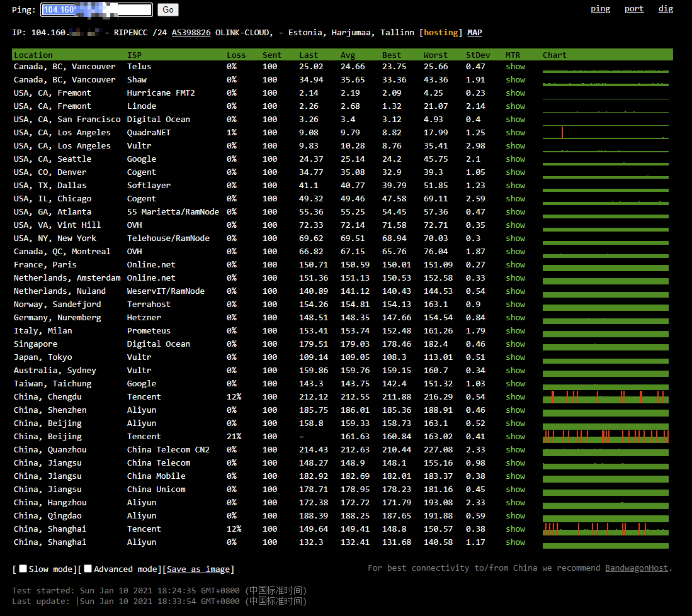The image size is (692, 616).
Task: Show MTR for Taichung Google row
Action: [x=515, y=384]
